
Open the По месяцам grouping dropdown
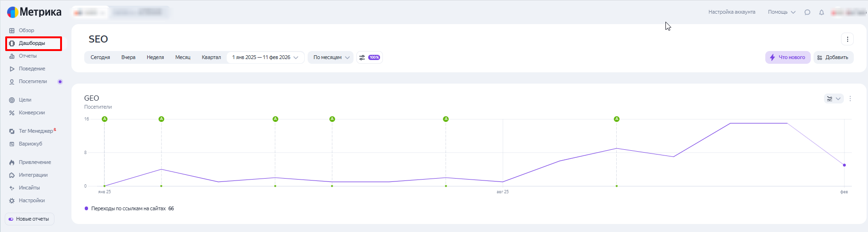click(331, 58)
